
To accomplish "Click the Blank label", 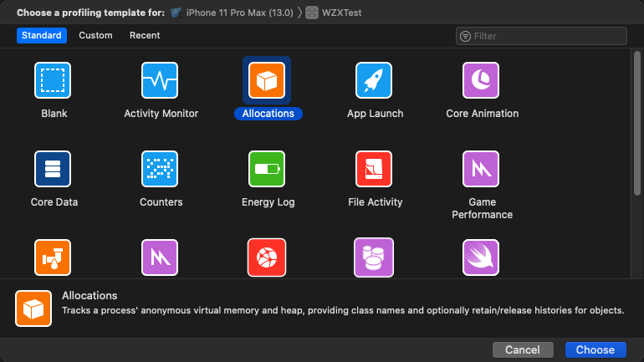I will coord(54,114).
